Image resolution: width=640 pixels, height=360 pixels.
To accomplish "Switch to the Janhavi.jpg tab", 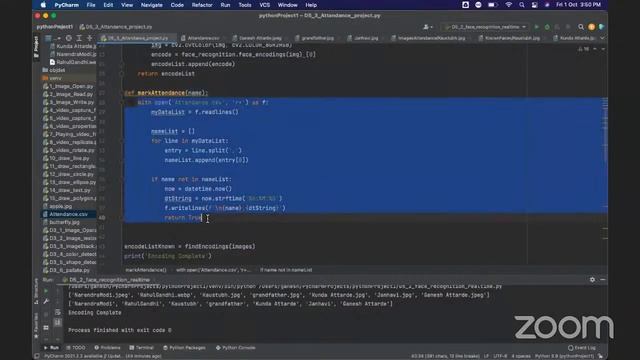I will coord(364,38).
